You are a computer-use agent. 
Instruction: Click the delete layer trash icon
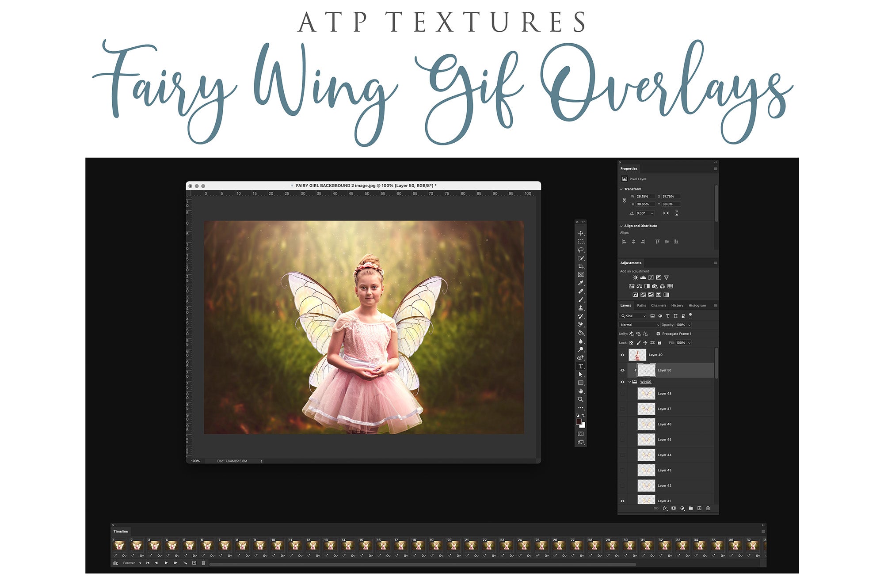pos(708,508)
